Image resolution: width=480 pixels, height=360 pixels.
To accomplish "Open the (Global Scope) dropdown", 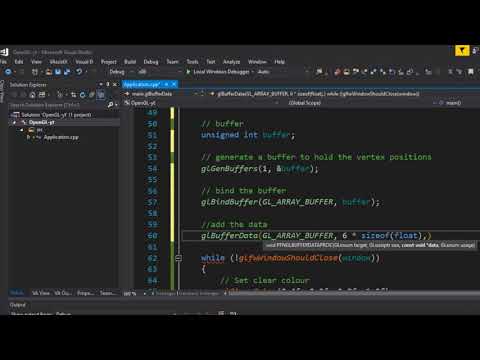I will click(358, 103).
